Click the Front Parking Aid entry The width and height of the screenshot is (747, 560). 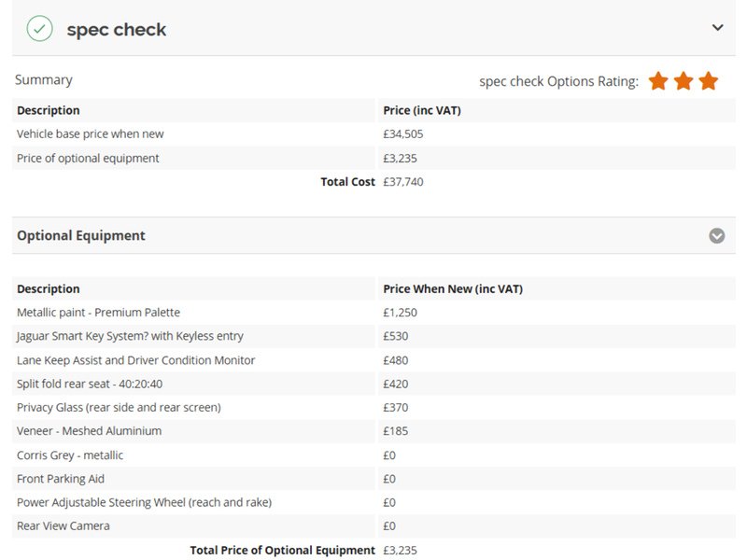(x=61, y=479)
